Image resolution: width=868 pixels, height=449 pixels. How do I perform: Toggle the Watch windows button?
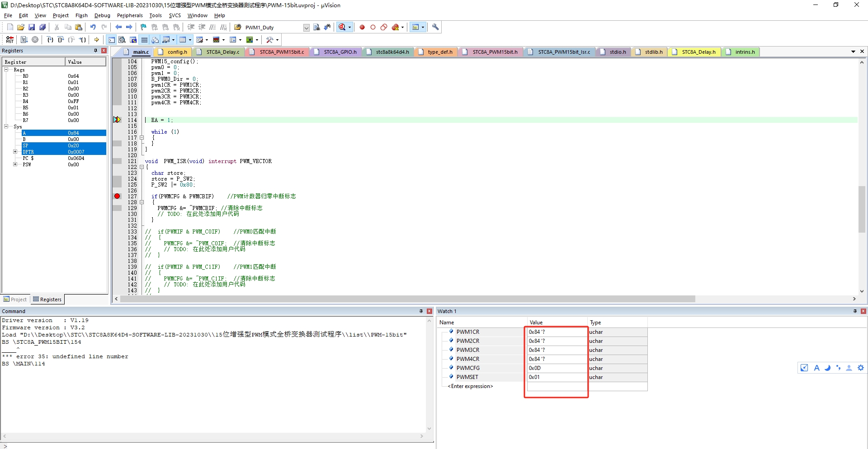click(x=166, y=40)
